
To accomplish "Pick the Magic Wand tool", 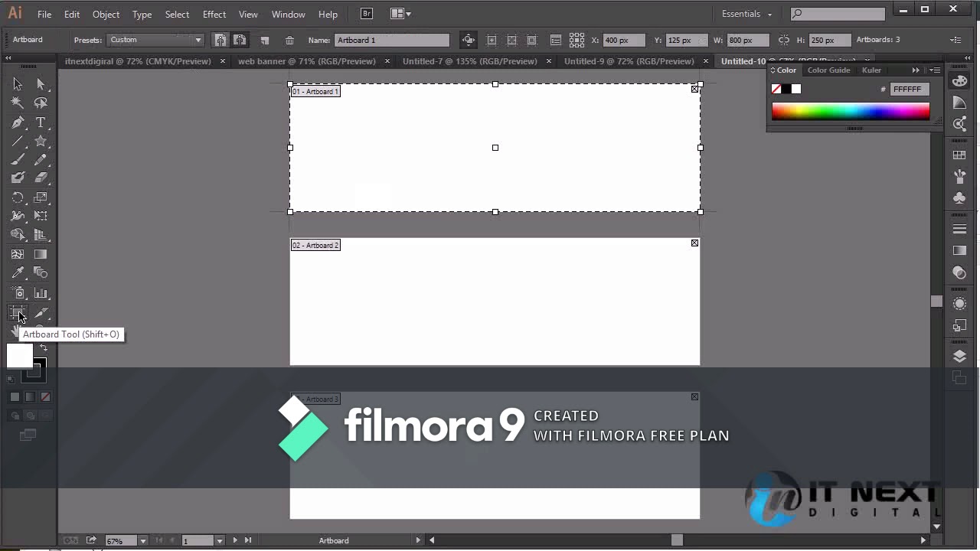I will [x=18, y=103].
